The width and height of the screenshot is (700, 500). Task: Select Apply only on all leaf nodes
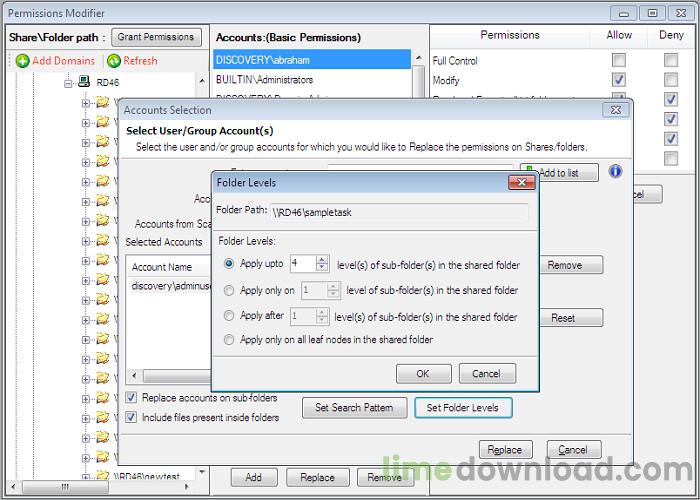coord(230,340)
